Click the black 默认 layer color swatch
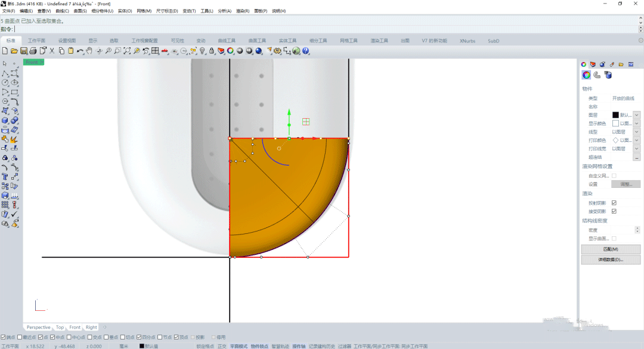Screen dimensions: 644x349 [x=615, y=115]
